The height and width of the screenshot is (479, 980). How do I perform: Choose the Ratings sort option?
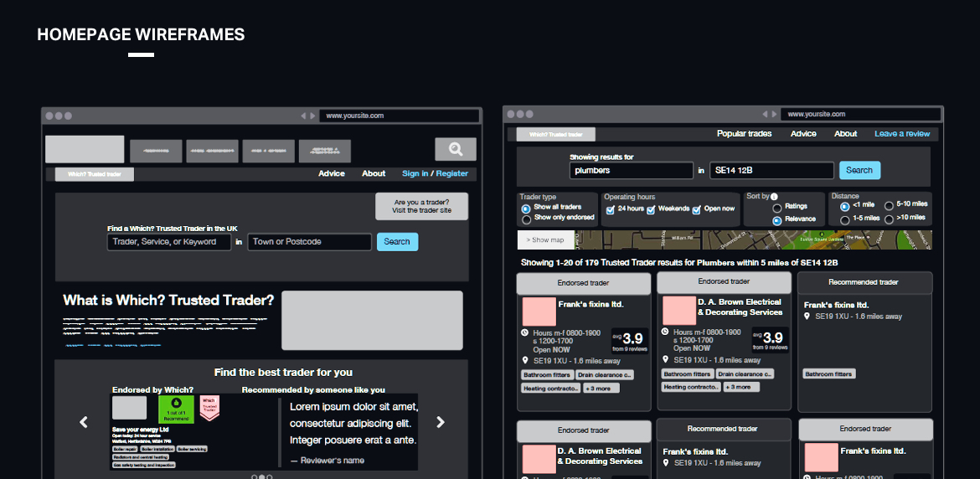777,208
